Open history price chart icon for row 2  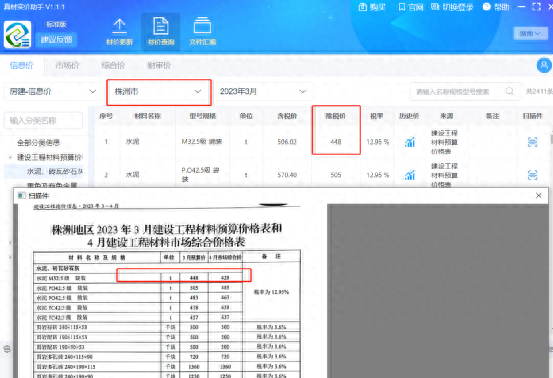click(409, 175)
